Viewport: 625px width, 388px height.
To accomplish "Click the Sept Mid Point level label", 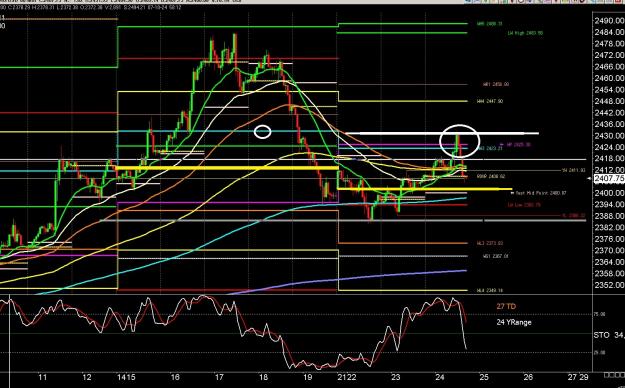I will pos(539,193).
